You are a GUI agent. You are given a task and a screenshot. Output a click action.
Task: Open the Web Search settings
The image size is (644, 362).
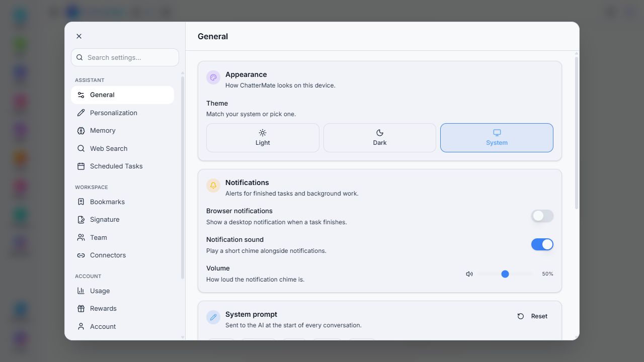click(x=122, y=148)
